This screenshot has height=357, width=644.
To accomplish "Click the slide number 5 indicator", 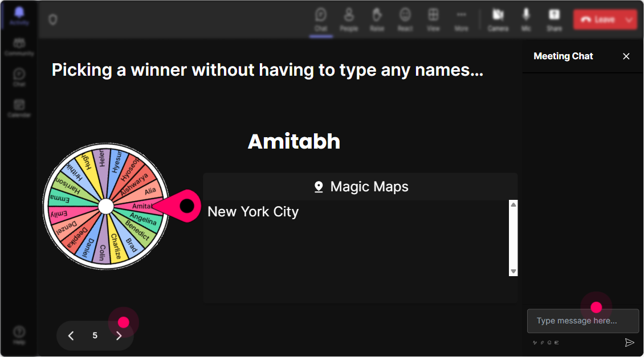I will click(95, 336).
